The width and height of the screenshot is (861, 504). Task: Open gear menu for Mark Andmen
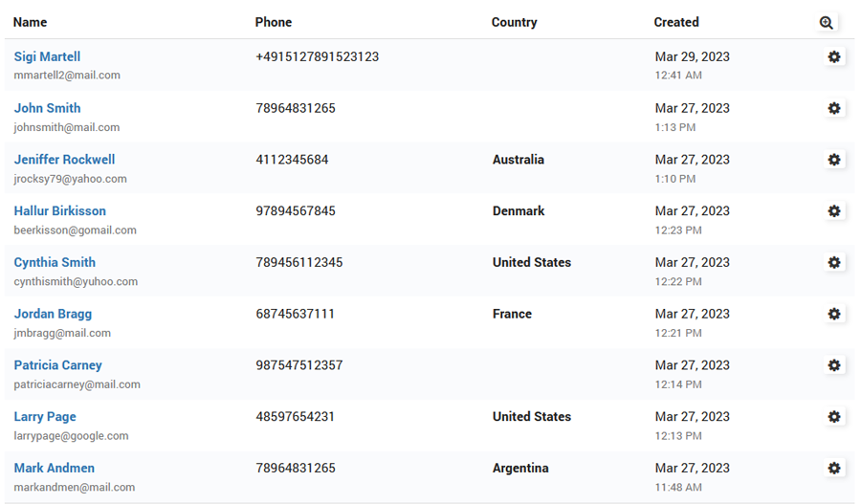tap(834, 469)
